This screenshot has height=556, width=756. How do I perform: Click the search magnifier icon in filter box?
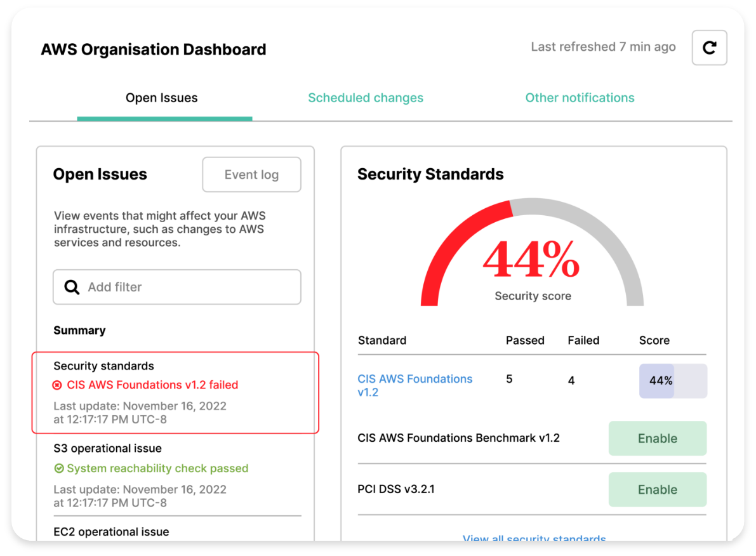point(72,287)
